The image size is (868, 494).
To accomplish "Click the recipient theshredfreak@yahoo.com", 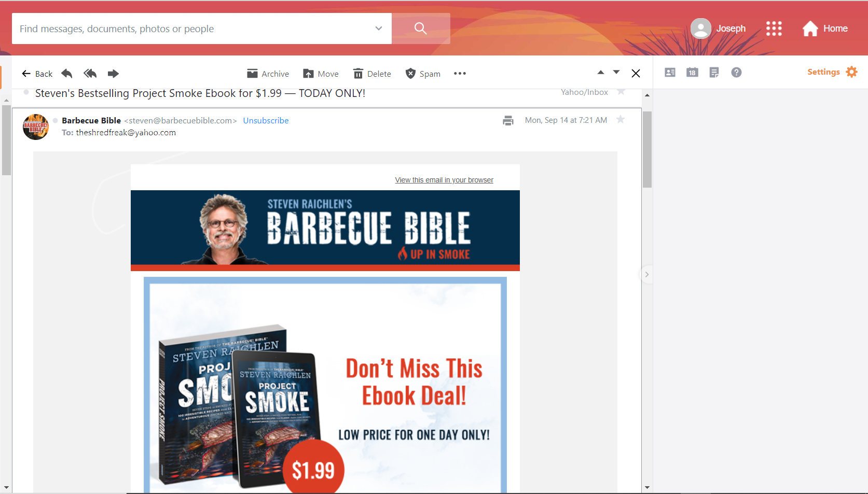I will coord(126,133).
